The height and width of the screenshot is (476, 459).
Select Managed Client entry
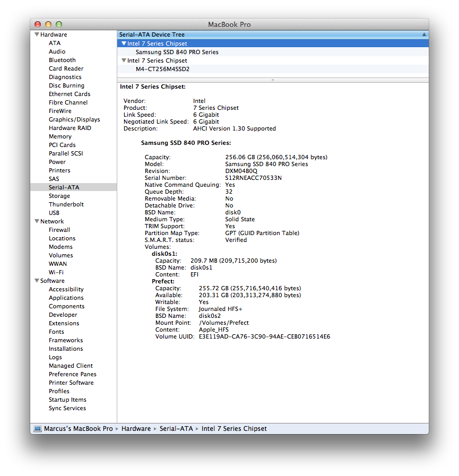[71, 366]
